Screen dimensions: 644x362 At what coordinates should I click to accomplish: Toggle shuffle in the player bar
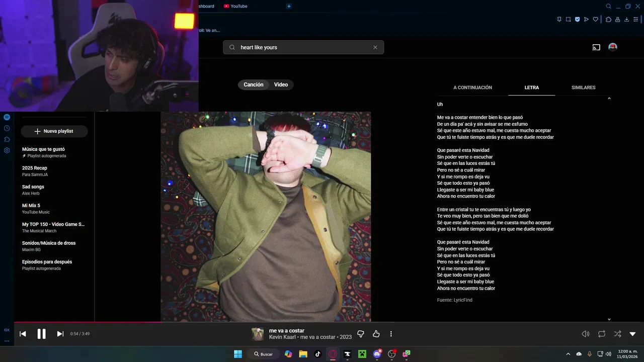(617, 334)
